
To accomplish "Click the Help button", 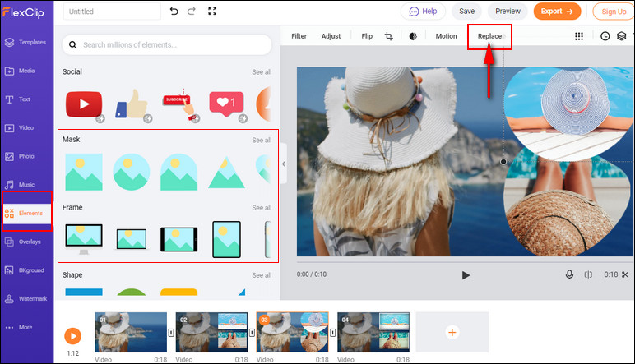I will 424,12.
